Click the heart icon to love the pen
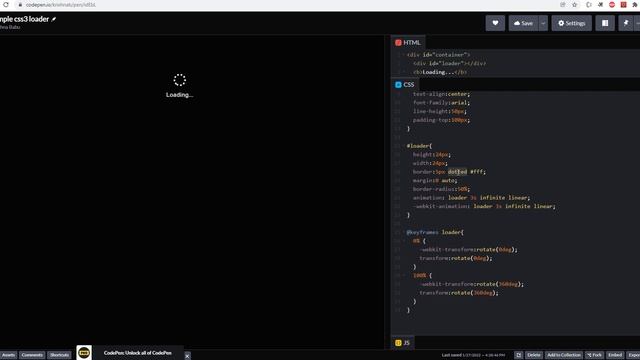Viewport: 640px width, 360px height. [x=495, y=23]
